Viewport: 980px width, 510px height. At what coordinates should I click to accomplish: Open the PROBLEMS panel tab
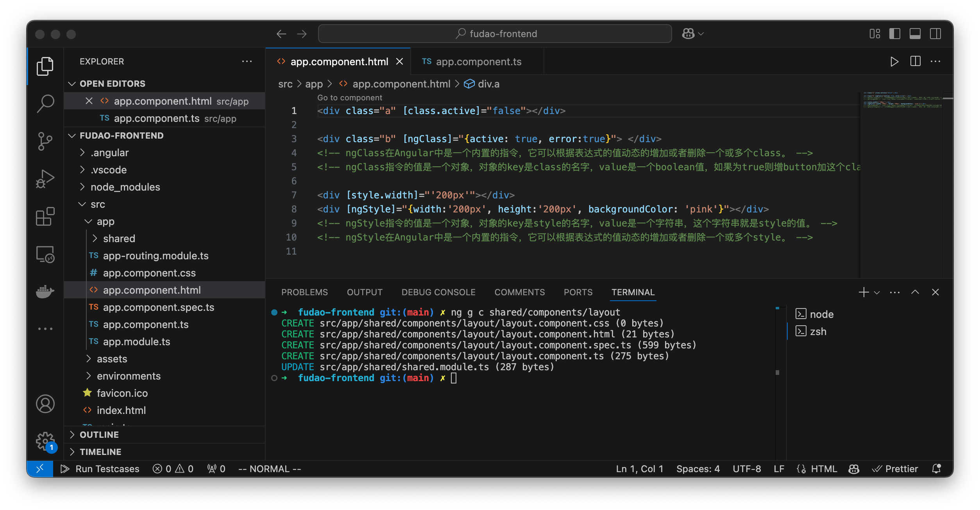305,292
